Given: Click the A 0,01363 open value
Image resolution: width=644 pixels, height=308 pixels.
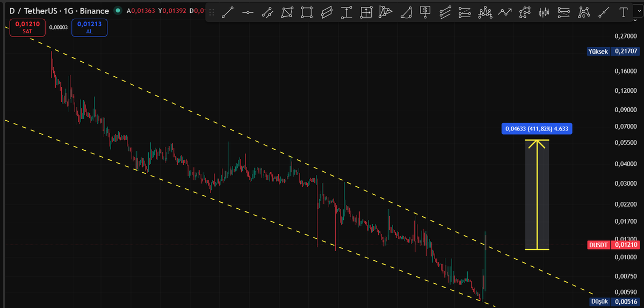Looking at the screenshot, I should click(141, 11).
